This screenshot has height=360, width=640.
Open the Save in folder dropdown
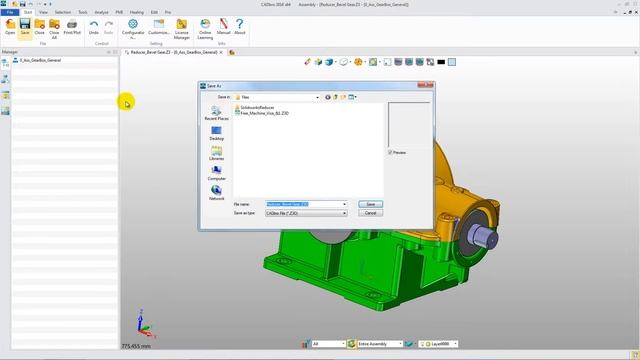click(x=317, y=97)
